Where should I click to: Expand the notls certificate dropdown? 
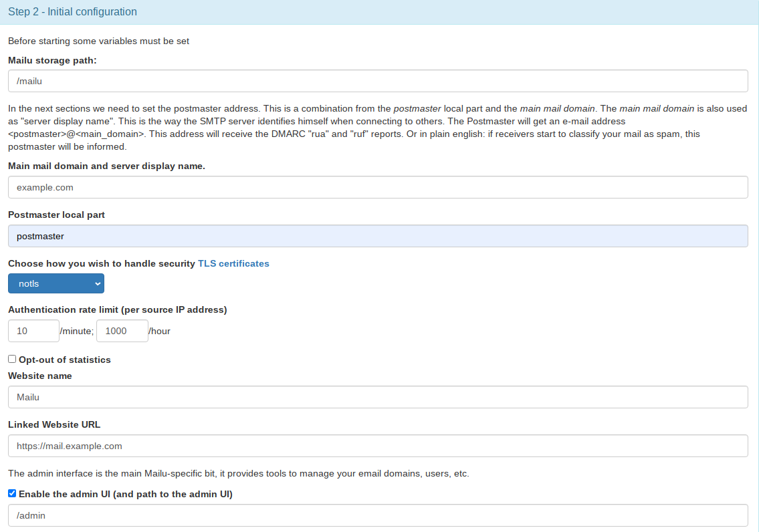click(x=56, y=283)
